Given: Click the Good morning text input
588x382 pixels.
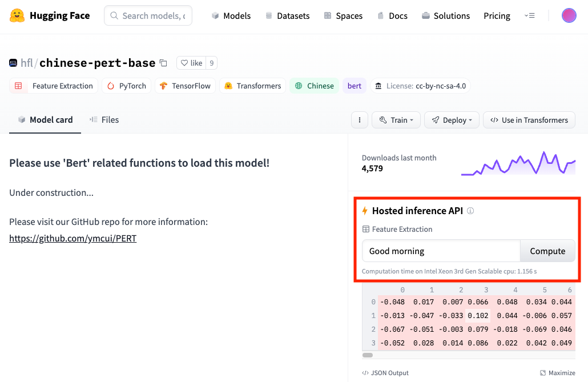Looking at the screenshot, I should pos(441,251).
